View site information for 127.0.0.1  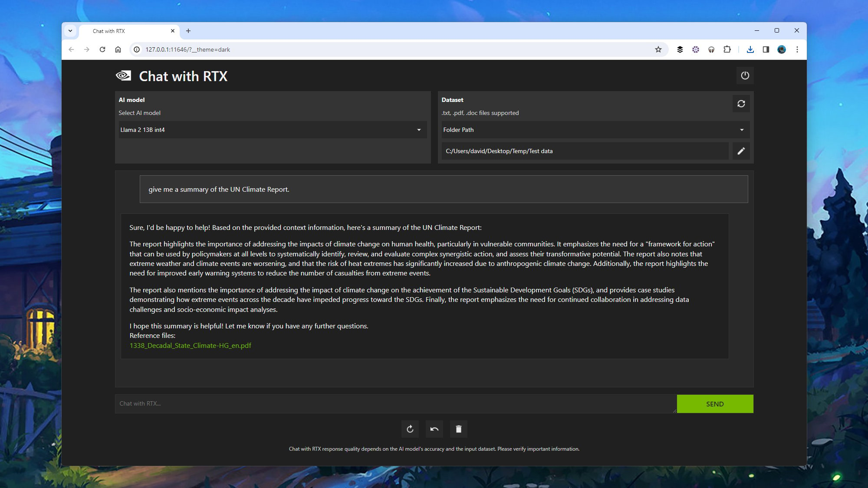click(x=137, y=49)
